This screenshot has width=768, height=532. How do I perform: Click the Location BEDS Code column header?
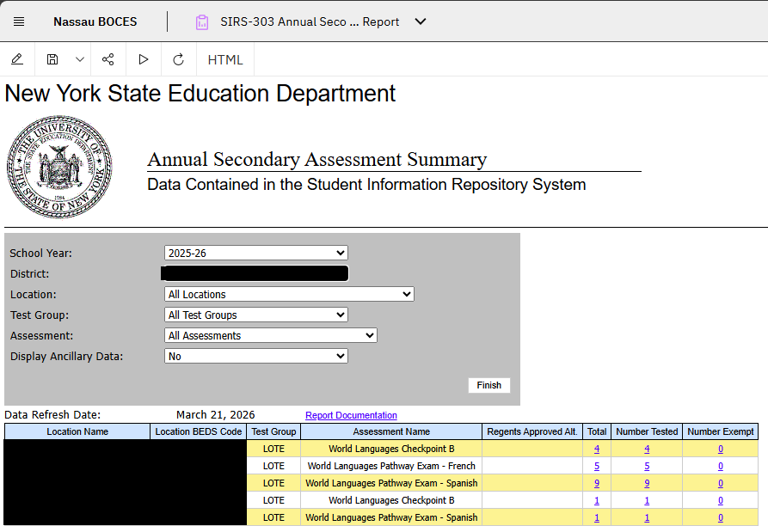[x=199, y=431]
